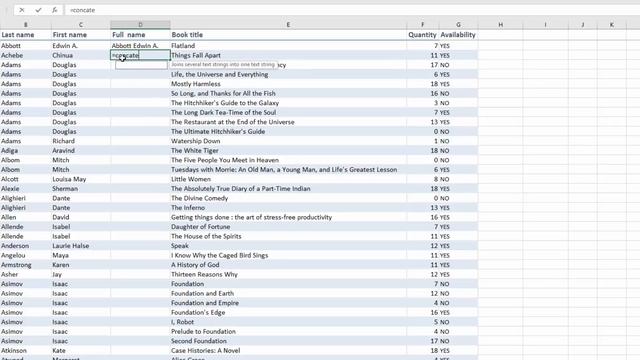This screenshot has height=360, width=640.
Task: Click first name cell 'Aravind'
Action: 81,151
